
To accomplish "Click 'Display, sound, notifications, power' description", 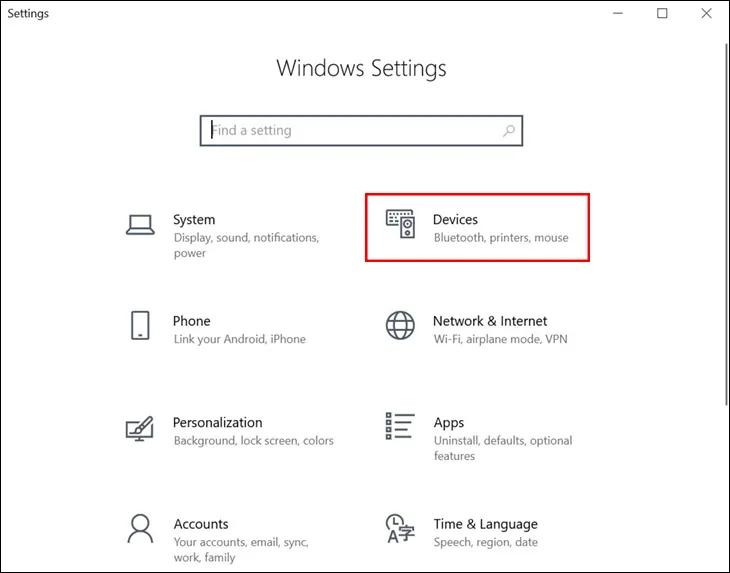I will [x=246, y=245].
